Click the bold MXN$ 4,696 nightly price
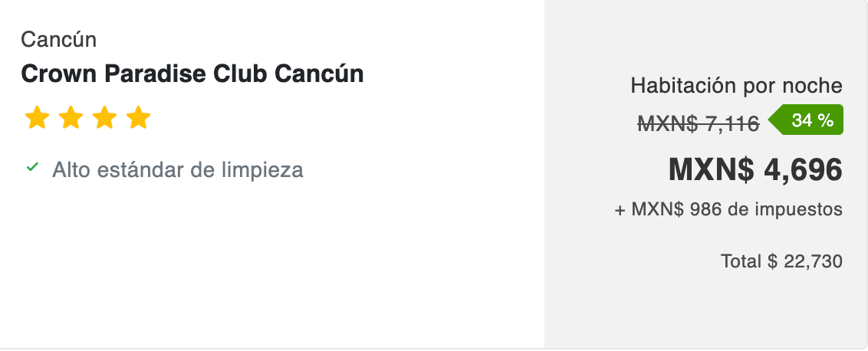 [755, 169]
